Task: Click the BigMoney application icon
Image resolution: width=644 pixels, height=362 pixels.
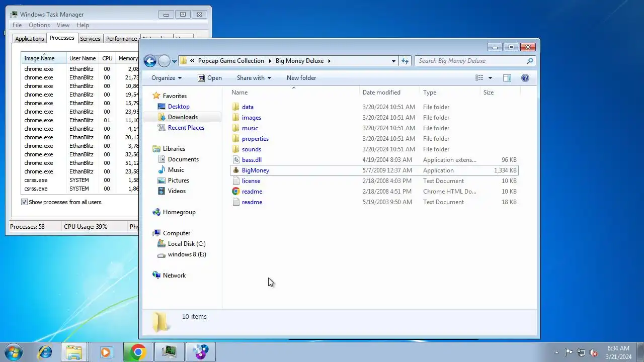Action: [236, 170]
